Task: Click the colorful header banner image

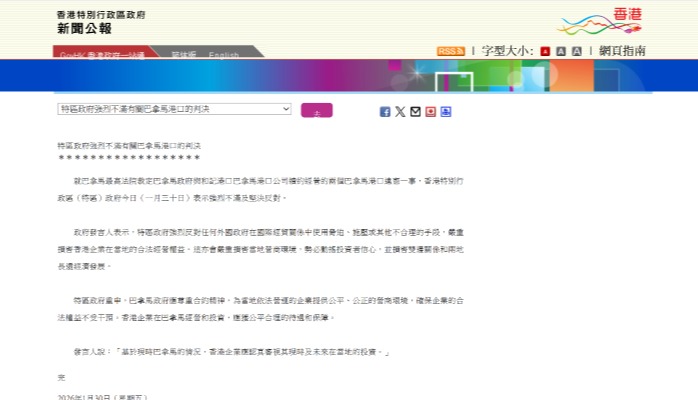Action: pos(348,76)
